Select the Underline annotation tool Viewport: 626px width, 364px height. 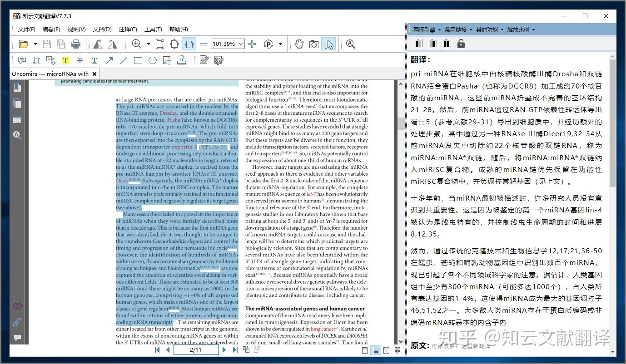pyautogui.click(x=94, y=60)
